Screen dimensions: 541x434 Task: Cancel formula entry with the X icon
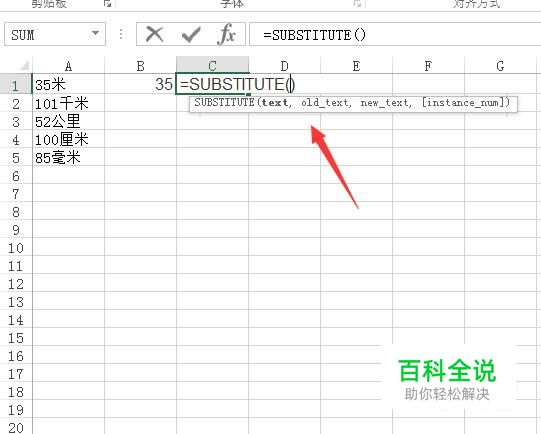click(154, 34)
